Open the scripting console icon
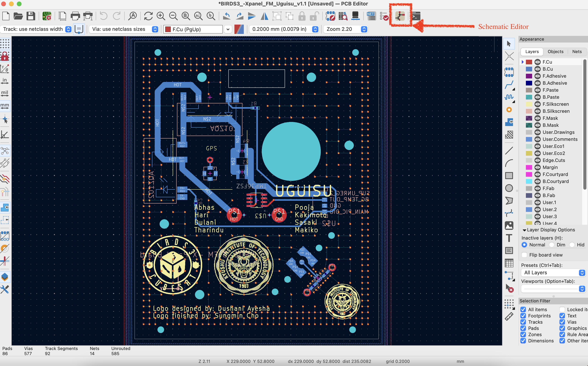 coord(416,16)
